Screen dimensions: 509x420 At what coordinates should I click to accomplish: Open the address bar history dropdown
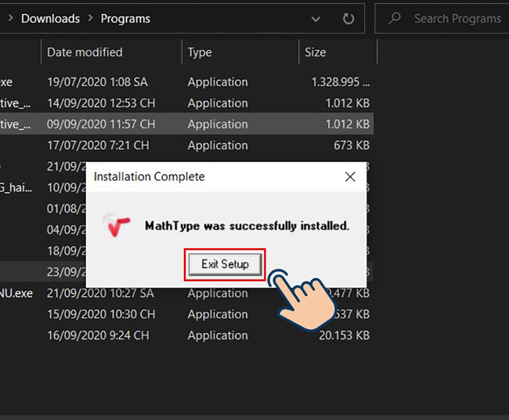(316, 18)
